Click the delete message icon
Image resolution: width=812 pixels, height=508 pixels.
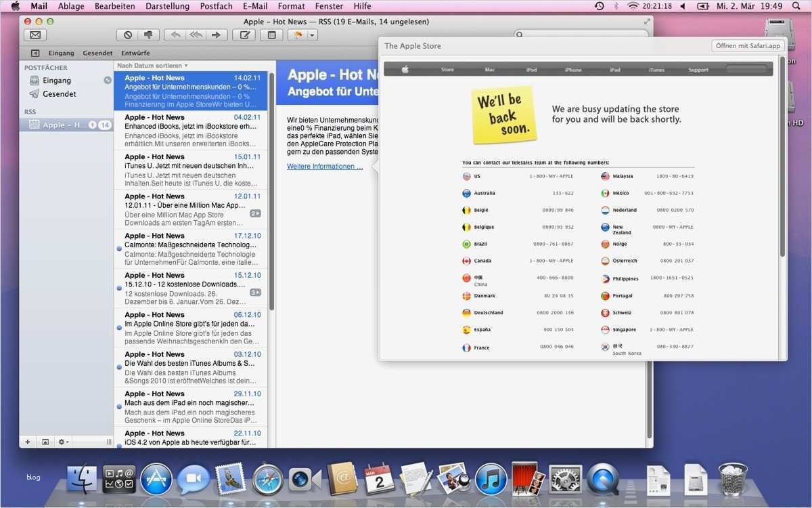pos(127,35)
